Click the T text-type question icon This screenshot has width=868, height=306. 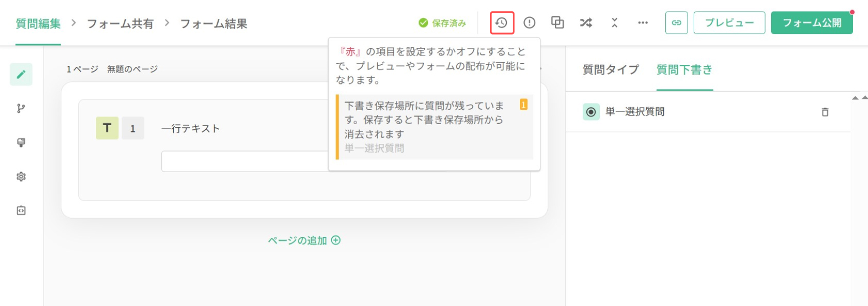[107, 128]
